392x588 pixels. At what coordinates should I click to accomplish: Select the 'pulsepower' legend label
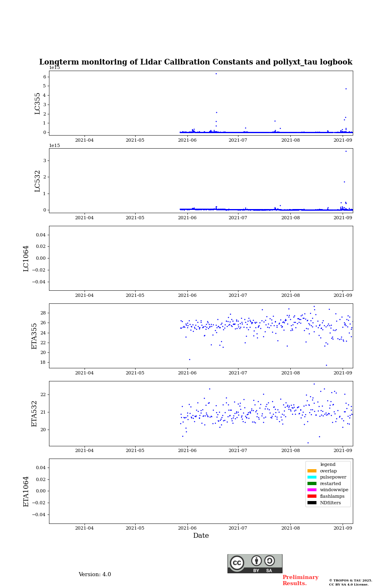[333, 477]
